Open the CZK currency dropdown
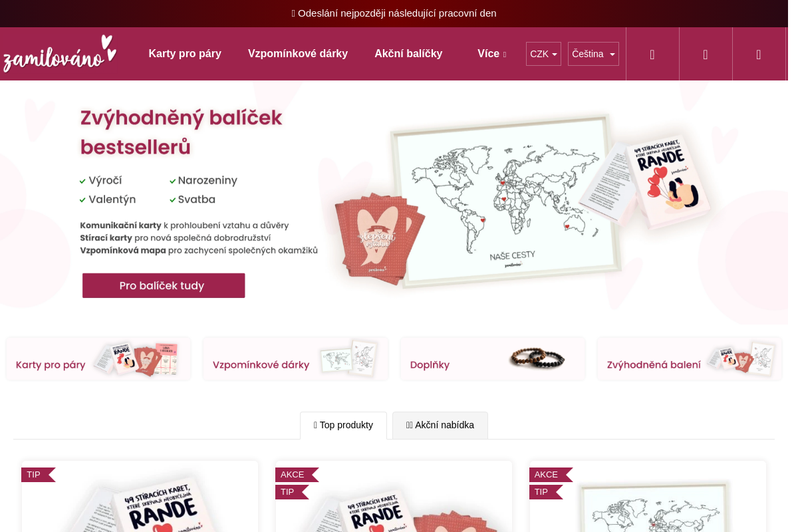The height and width of the screenshot is (532, 798). point(543,54)
